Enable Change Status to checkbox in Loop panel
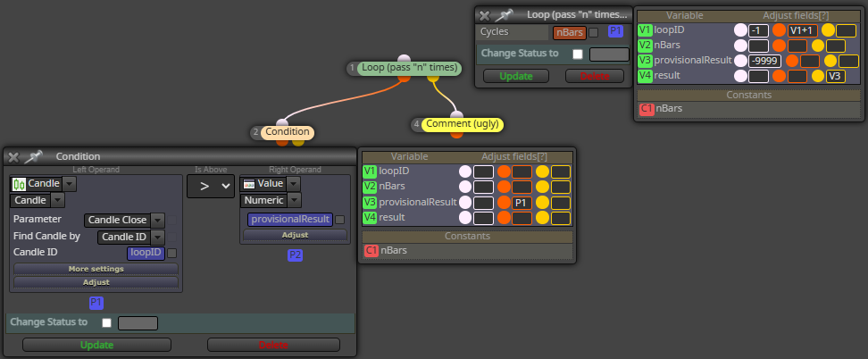This screenshot has width=868, height=359. point(578,54)
